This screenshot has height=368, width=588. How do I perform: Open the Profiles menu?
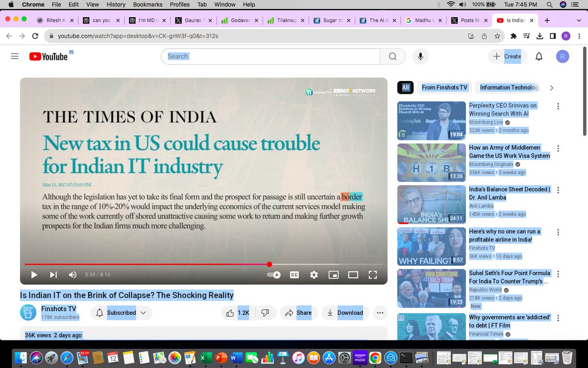pos(180,4)
